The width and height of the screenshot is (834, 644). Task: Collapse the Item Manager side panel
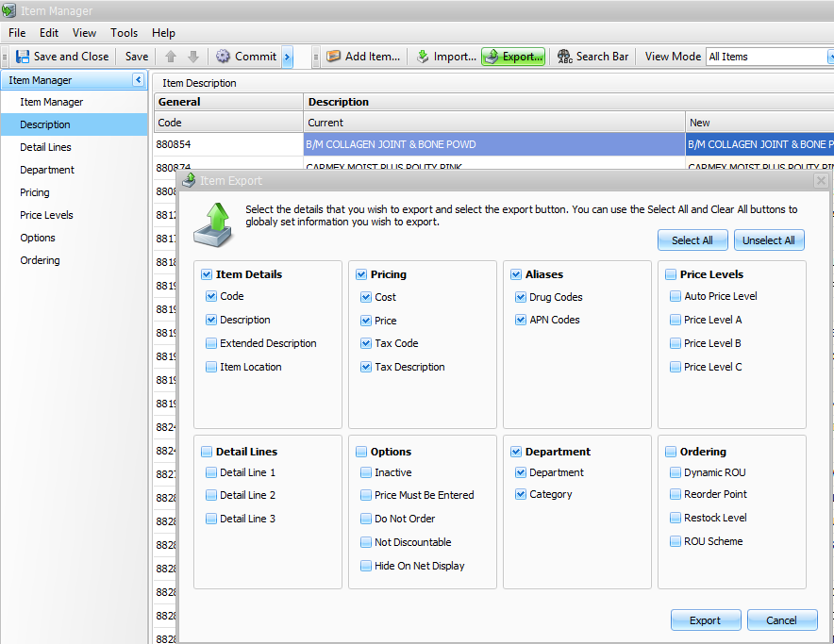tap(139, 80)
